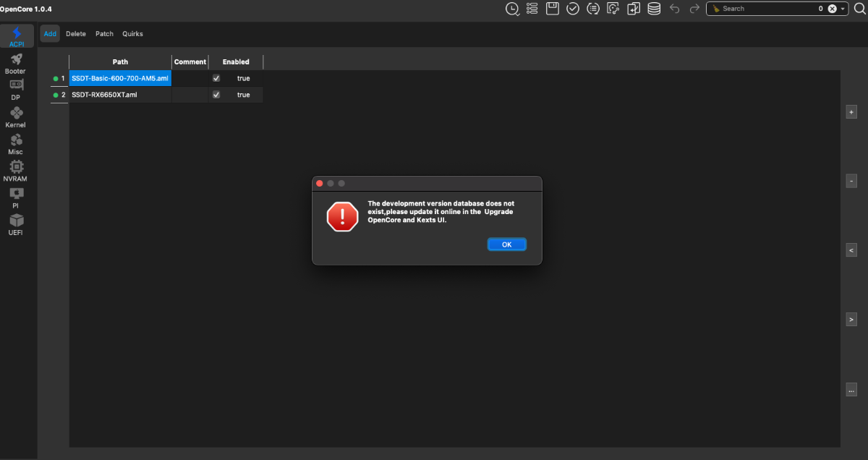The width and height of the screenshot is (868, 460).
Task: Toggle Enabled checkbox for SSDT-RX6650XT.aml
Action: click(x=216, y=95)
